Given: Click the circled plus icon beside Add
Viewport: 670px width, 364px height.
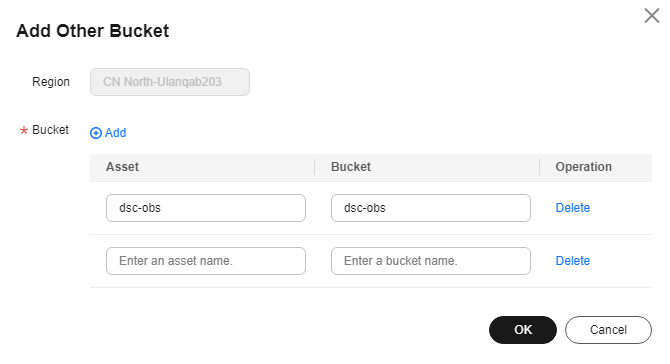Looking at the screenshot, I should tap(96, 133).
